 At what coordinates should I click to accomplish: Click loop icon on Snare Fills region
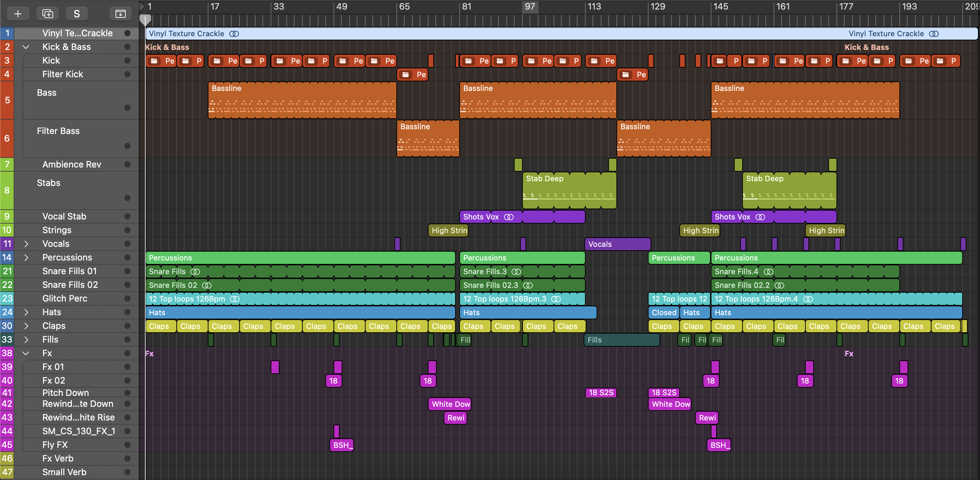(195, 271)
